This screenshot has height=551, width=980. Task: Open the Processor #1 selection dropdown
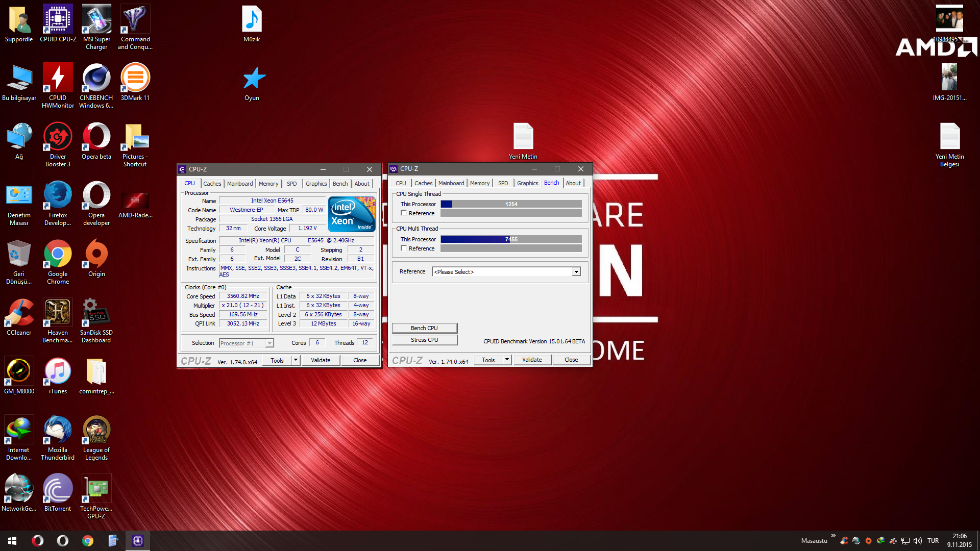[247, 343]
